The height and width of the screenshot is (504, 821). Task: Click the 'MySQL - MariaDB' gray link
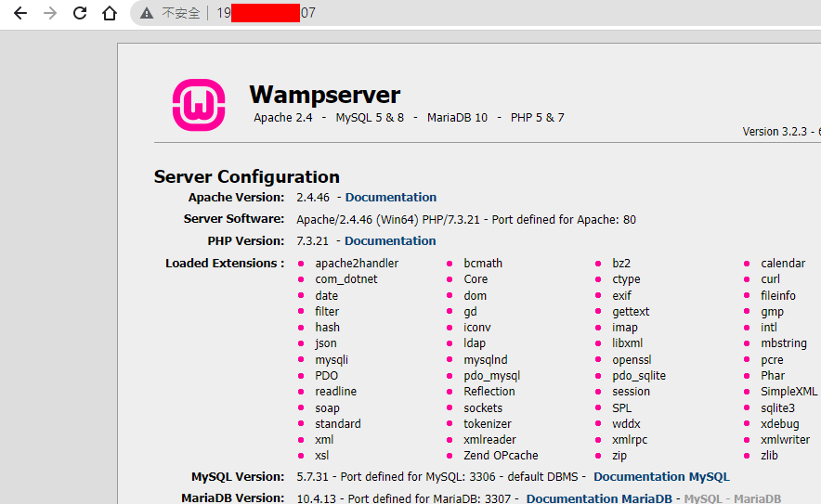point(733,498)
